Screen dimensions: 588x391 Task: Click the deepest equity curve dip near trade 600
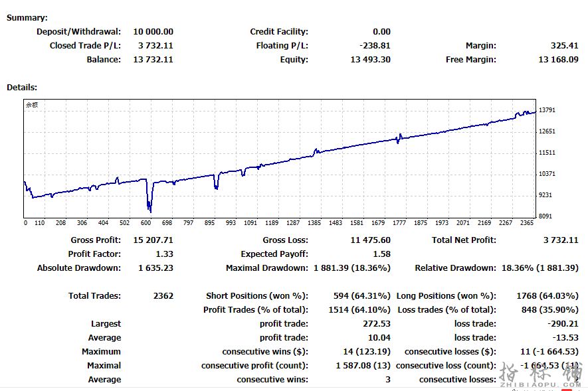150,211
